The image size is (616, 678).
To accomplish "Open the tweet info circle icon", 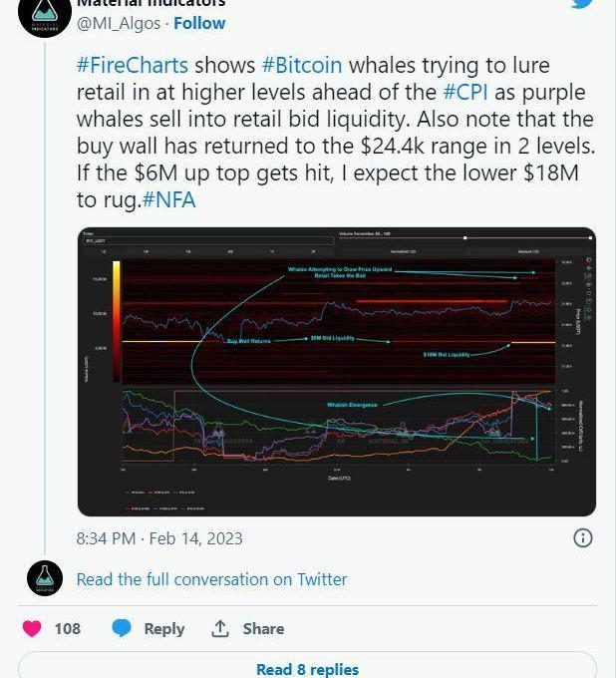I will coord(583,537).
